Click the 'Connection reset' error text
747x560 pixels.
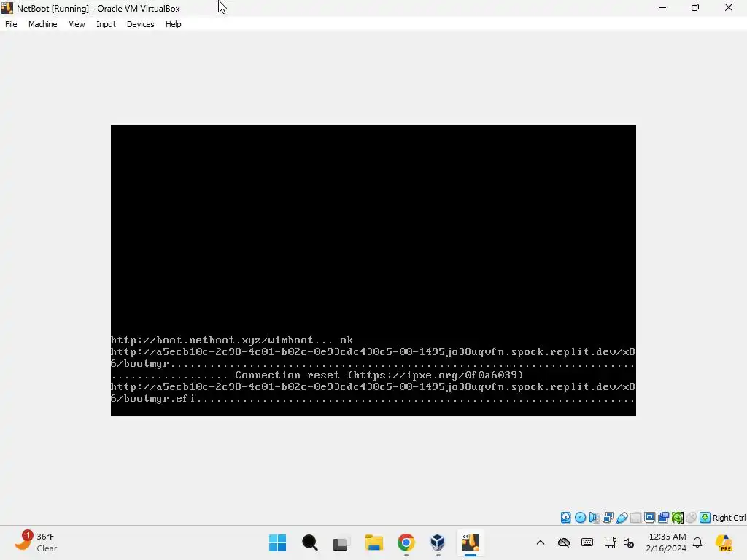point(379,376)
